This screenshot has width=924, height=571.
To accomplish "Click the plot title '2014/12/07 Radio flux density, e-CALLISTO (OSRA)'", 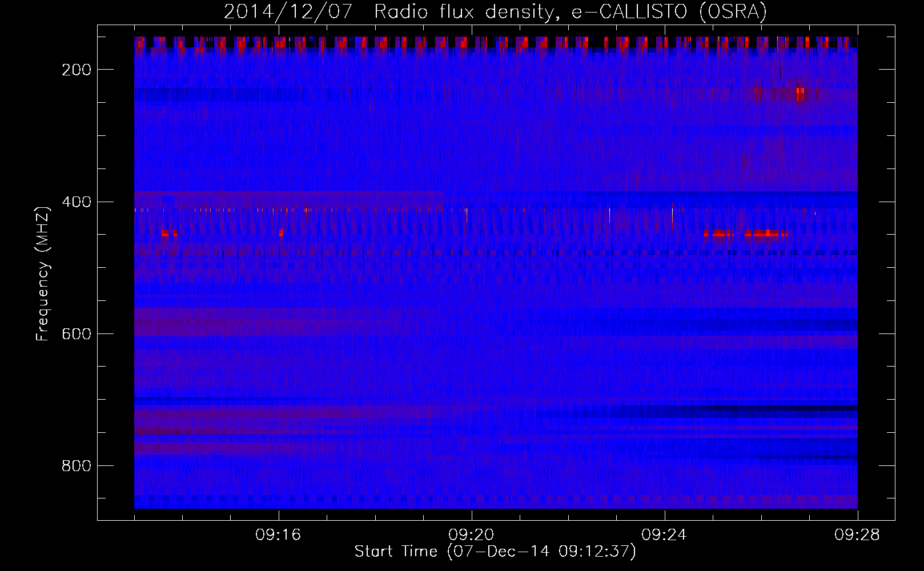I will (495, 12).
